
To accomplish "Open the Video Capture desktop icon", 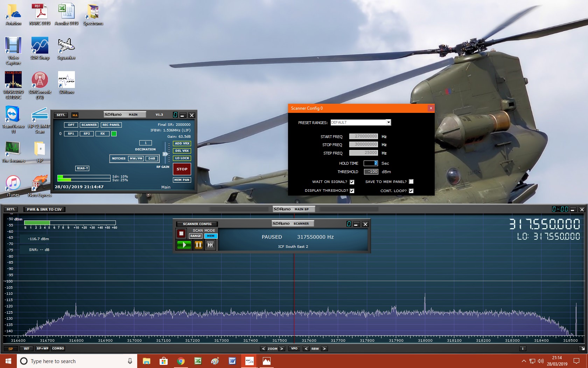I will click(13, 51).
